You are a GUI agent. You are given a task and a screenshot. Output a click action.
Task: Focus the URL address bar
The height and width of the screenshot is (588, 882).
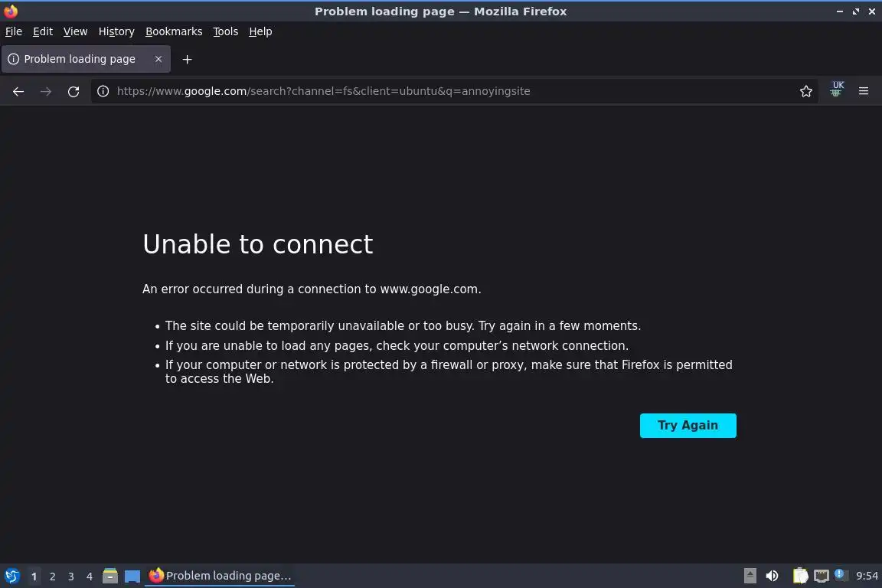tap(455, 91)
